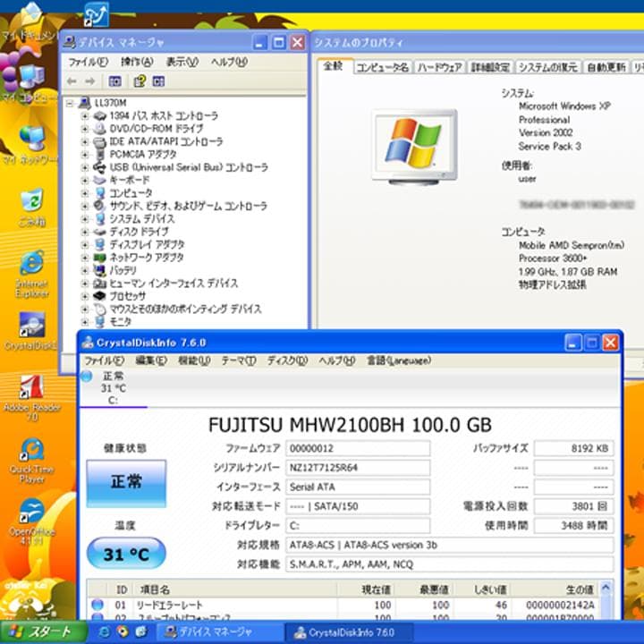Open the File menu in Device Manager
Viewport: 644px width, 644px height.
coord(88,62)
